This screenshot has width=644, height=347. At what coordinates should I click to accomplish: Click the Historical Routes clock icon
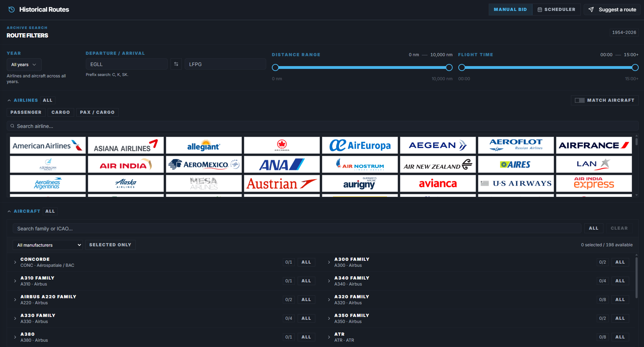point(12,10)
